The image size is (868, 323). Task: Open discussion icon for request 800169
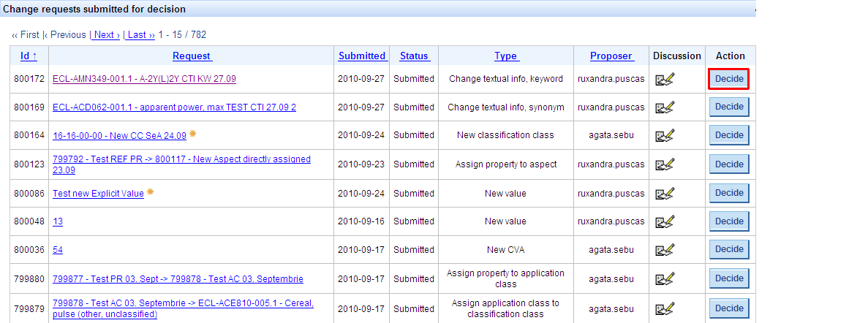pyautogui.click(x=664, y=107)
